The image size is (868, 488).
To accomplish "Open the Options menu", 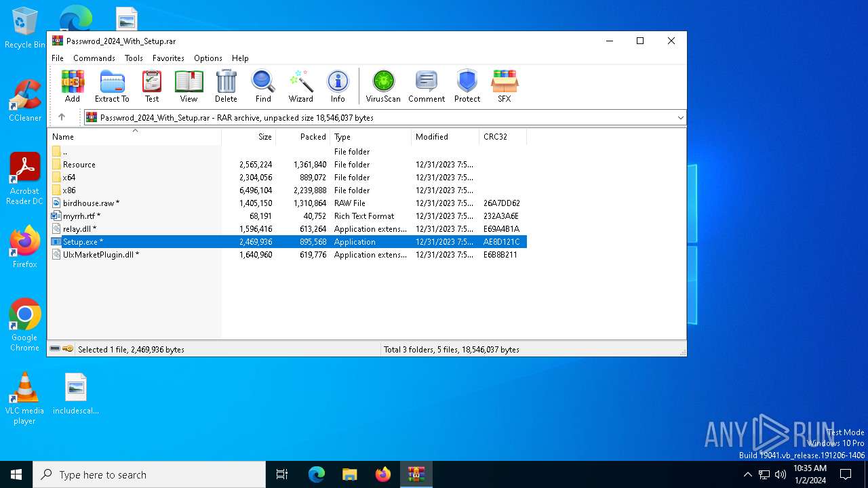I will click(208, 58).
